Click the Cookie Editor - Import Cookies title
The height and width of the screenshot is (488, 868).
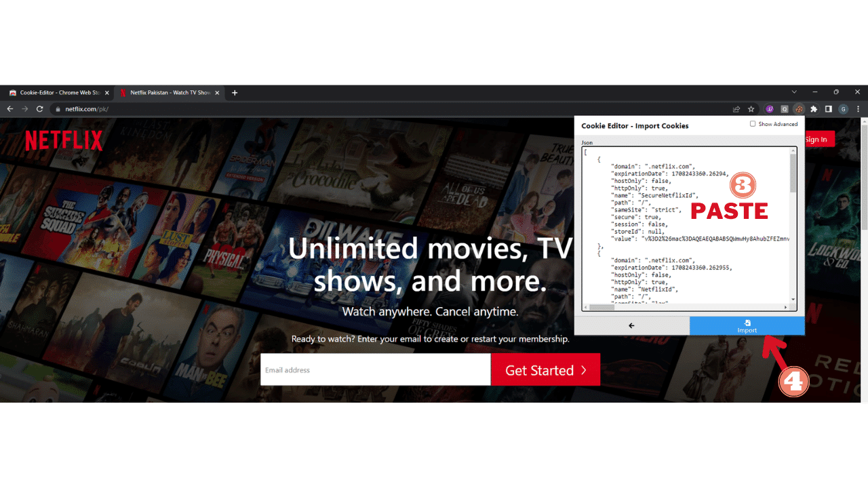click(635, 126)
